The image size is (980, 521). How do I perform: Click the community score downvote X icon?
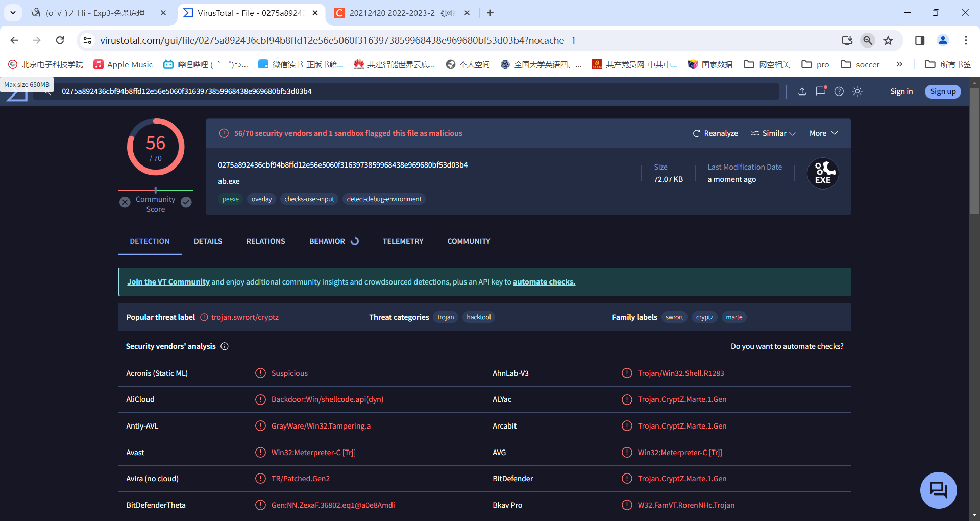[x=125, y=202]
